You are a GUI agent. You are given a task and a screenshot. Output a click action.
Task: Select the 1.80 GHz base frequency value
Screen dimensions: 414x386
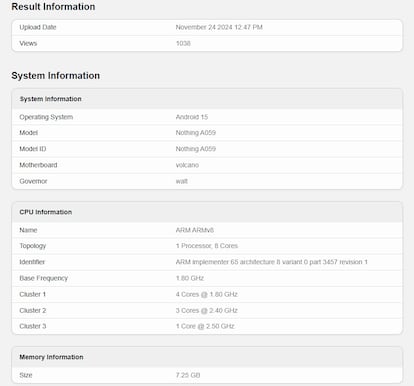[x=190, y=278]
